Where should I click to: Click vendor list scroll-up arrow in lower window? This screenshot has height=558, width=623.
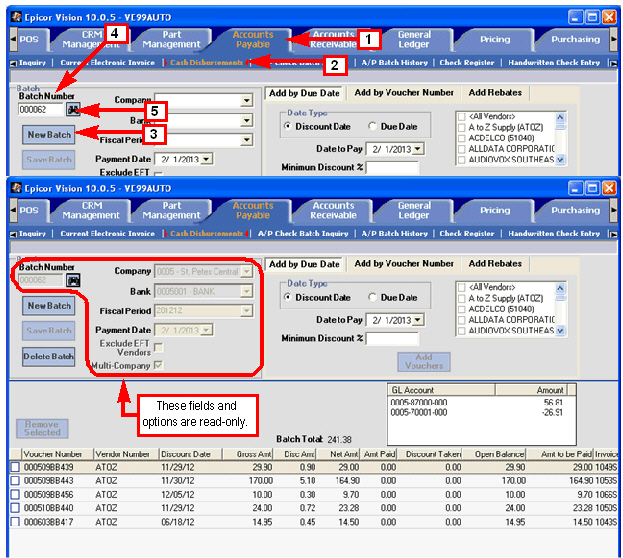click(560, 288)
